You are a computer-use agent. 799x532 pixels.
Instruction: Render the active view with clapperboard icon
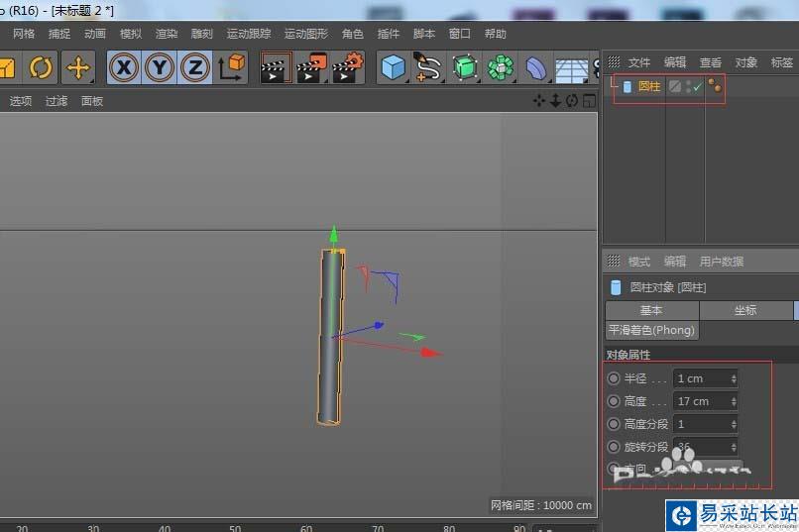pyautogui.click(x=276, y=67)
